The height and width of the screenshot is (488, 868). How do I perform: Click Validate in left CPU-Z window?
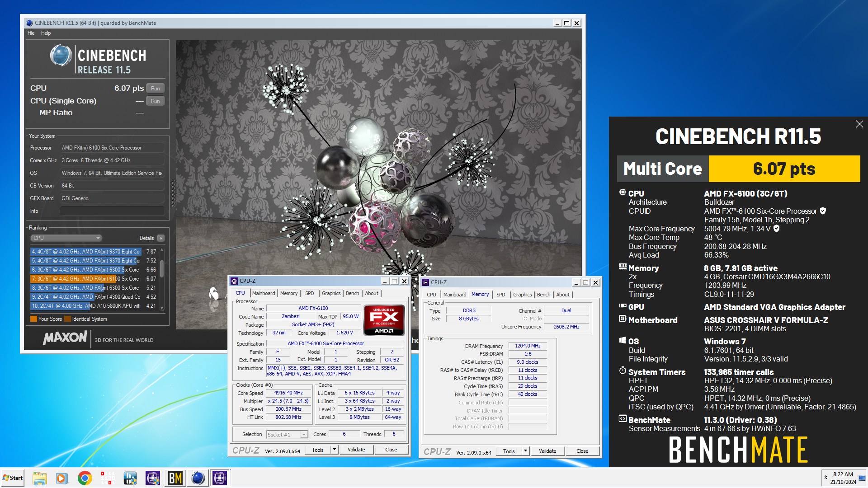[356, 450]
